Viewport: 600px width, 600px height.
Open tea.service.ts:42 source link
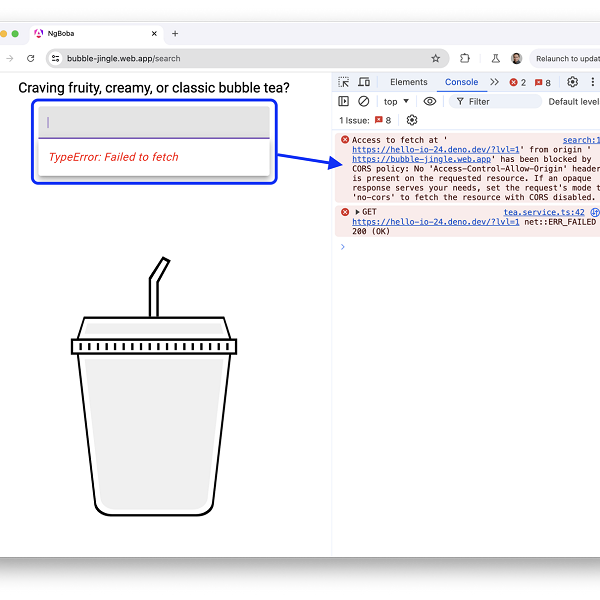544,212
